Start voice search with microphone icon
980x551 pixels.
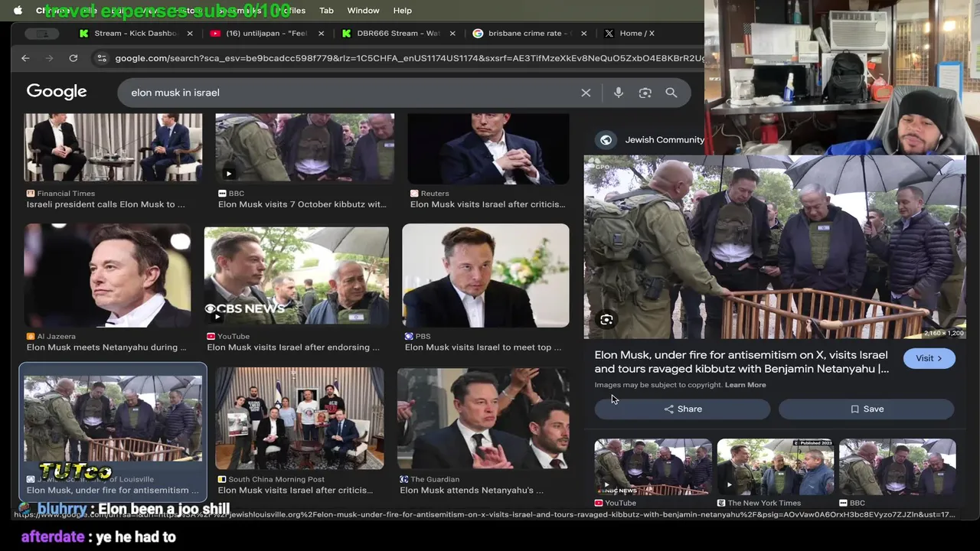[619, 93]
